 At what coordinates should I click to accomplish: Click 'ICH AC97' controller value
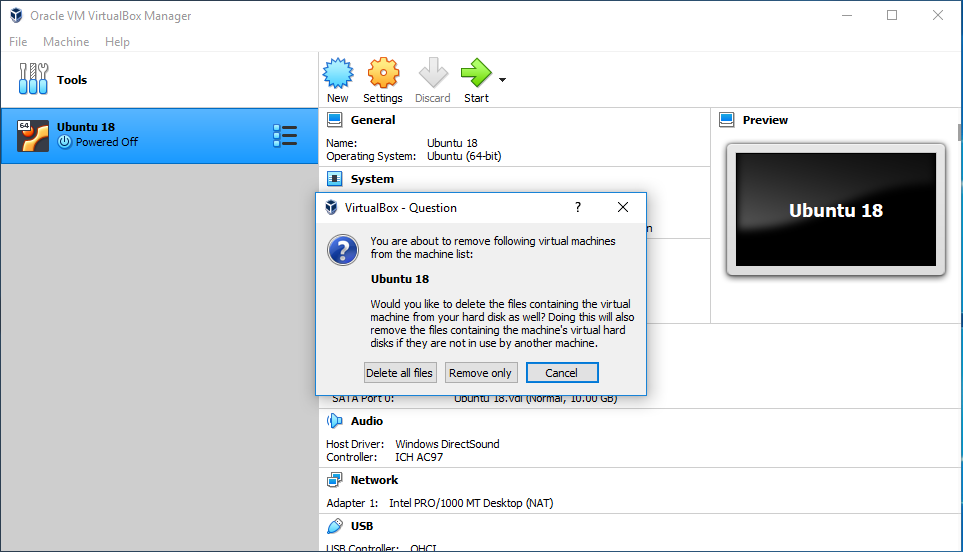(419, 457)
